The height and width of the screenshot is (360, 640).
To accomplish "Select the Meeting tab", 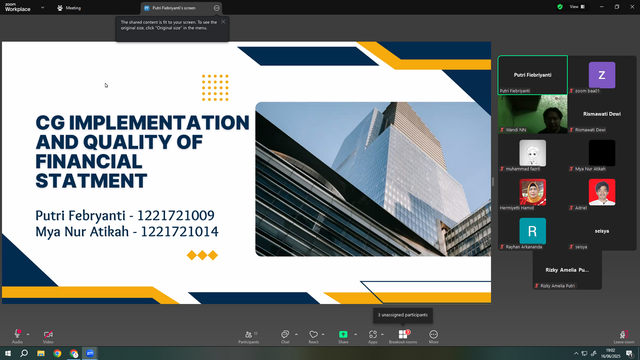I will (69, 8).
